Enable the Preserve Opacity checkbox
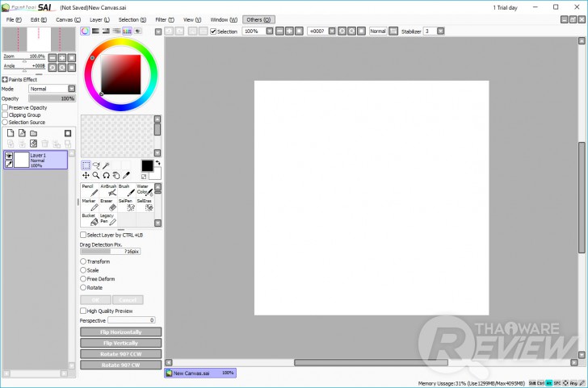588x388 pixels. (x=5, y=107)
